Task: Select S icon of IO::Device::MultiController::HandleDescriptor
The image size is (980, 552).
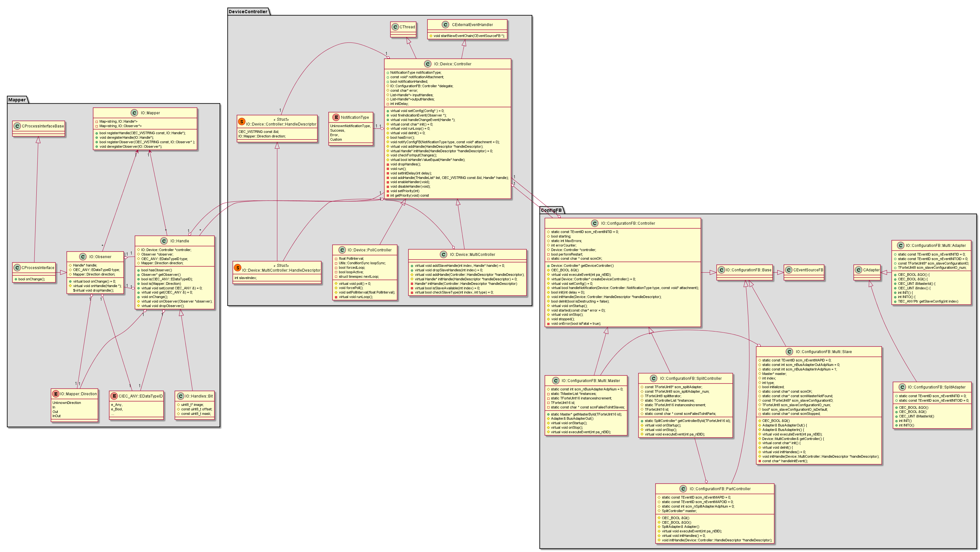Action: coord(238,268)
